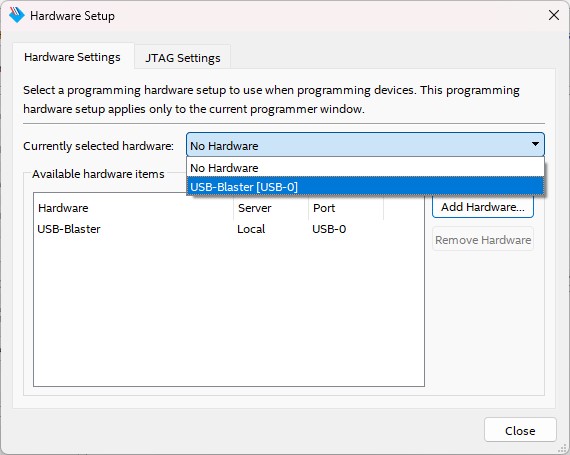Screen dimensions: 570x455
Task: Select USB-Blaster [USB-0] from the dropdown list
Action: click(x=365, y=186)
